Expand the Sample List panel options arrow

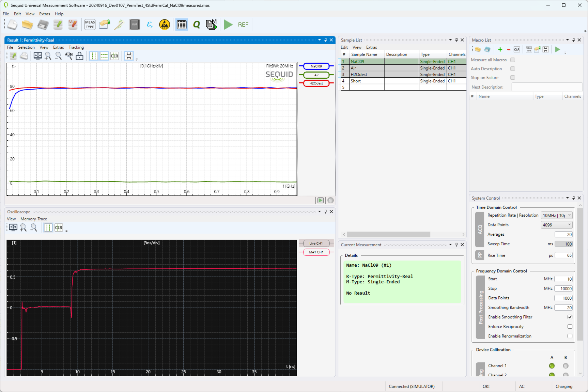point(450,40)
